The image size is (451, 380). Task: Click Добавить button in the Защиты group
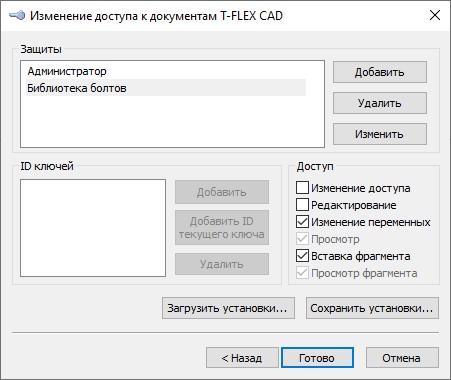(x=380, y=72)
